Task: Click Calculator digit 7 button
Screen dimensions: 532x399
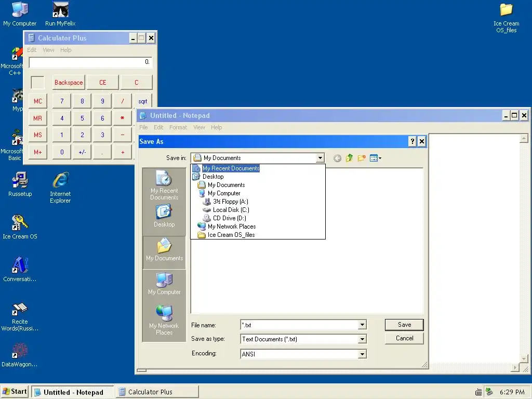Action: 62,101
